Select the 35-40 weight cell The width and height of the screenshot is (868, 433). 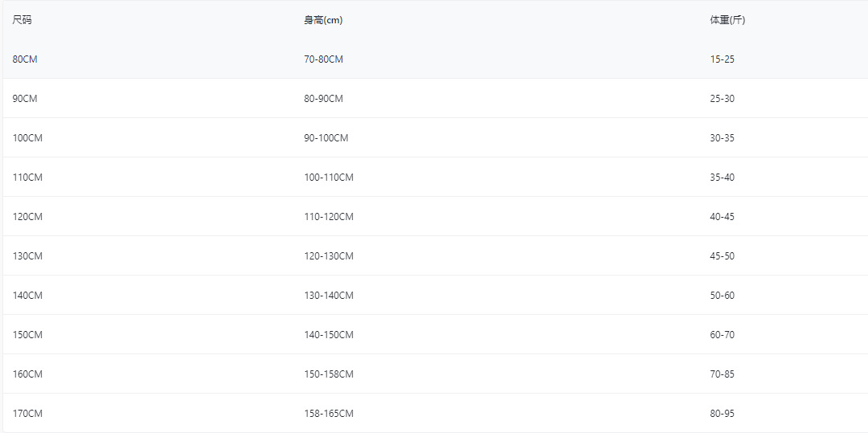tap(722, 178)
